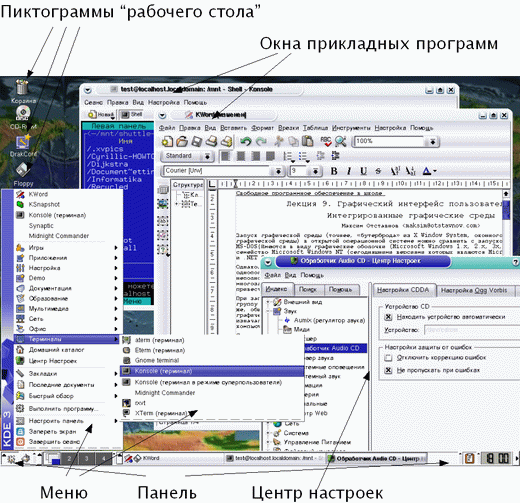Switch to the Настройка Ogg Vorbis tab
This screenshot has height=503, width=520.
pyautogui.click(x=474, y=290)
